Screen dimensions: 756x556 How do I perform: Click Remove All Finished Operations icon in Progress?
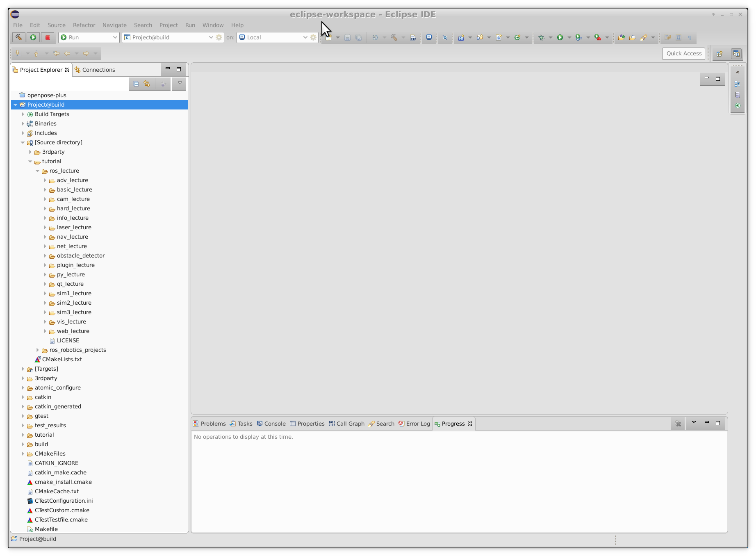[678, 424]
